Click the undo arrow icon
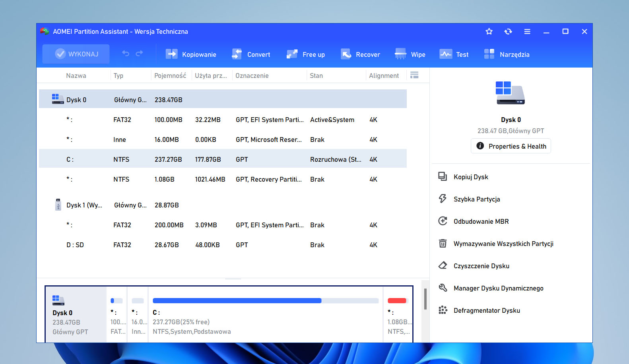The image size is (629, 364). pos(126,53)
